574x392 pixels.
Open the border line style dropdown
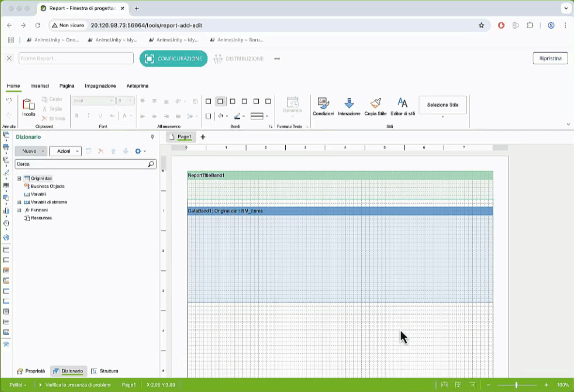coord(260,116)
